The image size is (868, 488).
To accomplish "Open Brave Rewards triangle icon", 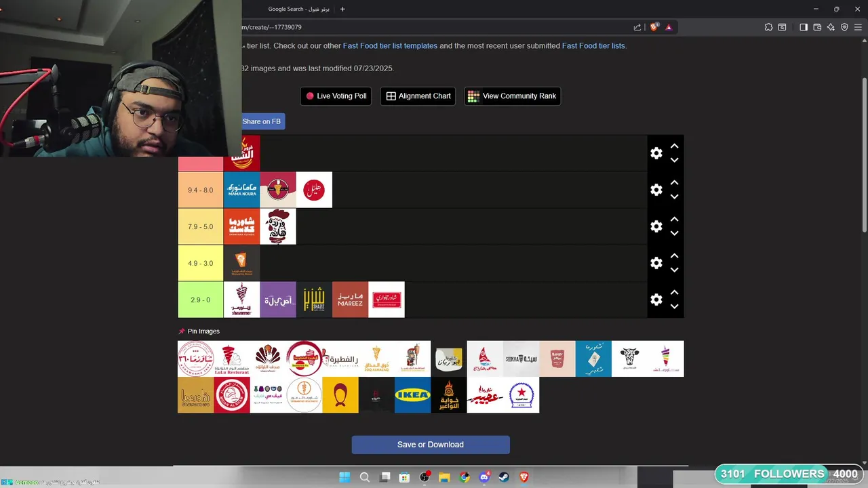I will click(x=669, y=27).
